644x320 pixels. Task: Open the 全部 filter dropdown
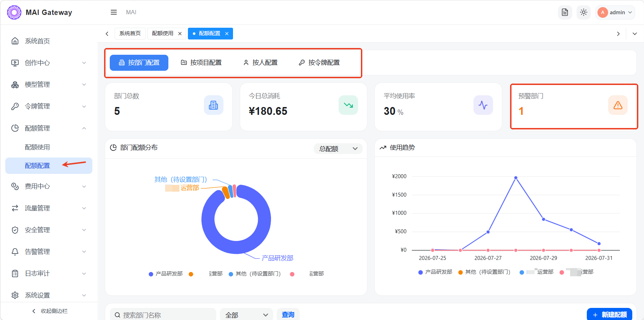pyautogui.click(x=247, y=315)
